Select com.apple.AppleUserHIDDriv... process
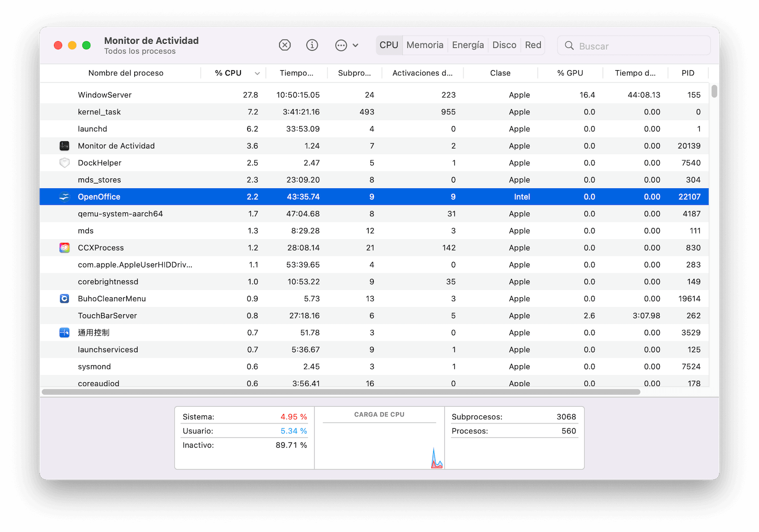Screen dimensions: 759x532 374,265
